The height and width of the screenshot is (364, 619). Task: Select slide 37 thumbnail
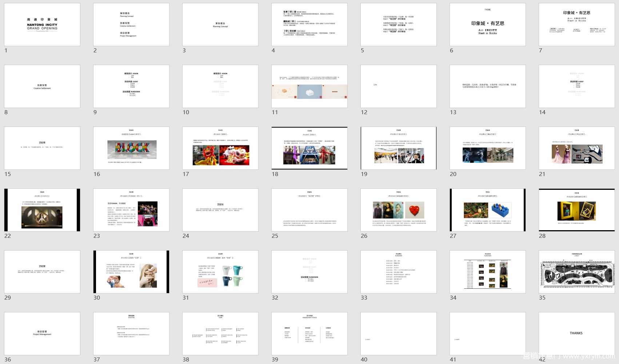point(131,334)
